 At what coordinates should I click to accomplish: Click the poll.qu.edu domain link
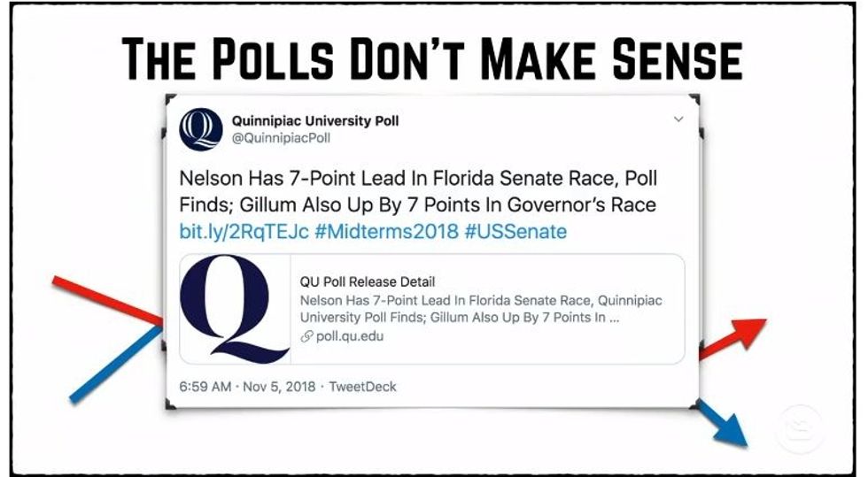[x=350, y=336]
